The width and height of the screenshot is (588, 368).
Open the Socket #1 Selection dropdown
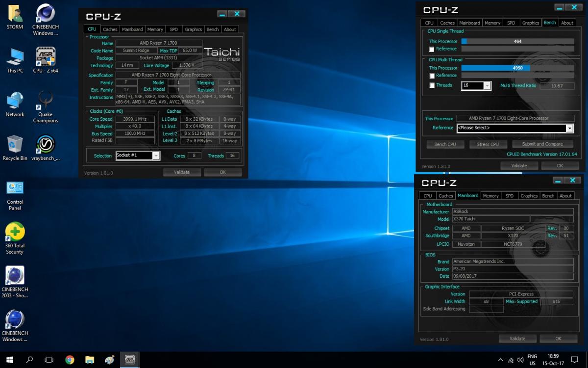pyautogui.click(x=138, y=156)
